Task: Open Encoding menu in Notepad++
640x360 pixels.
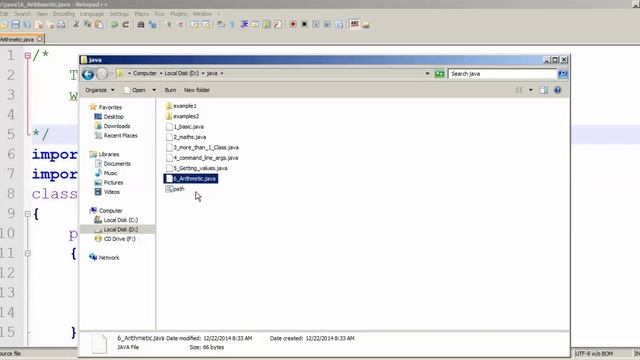Action: click(x=64, y=14)
